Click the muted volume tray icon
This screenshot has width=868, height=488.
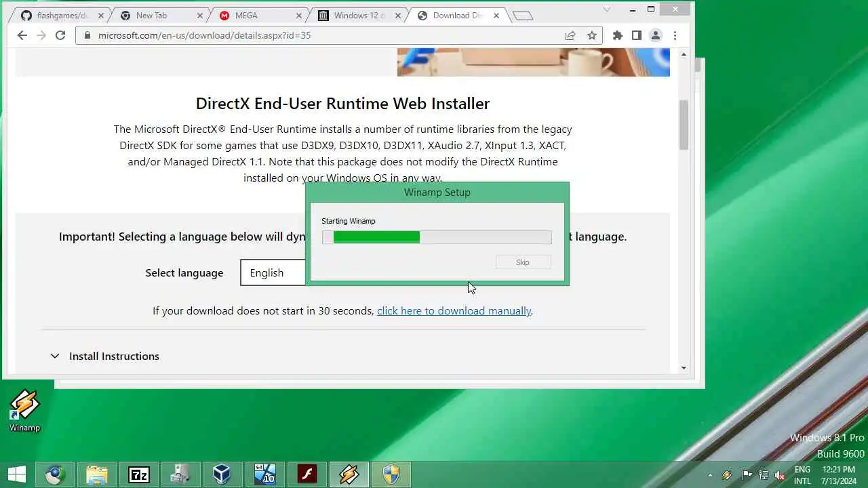tap(780, 475)
